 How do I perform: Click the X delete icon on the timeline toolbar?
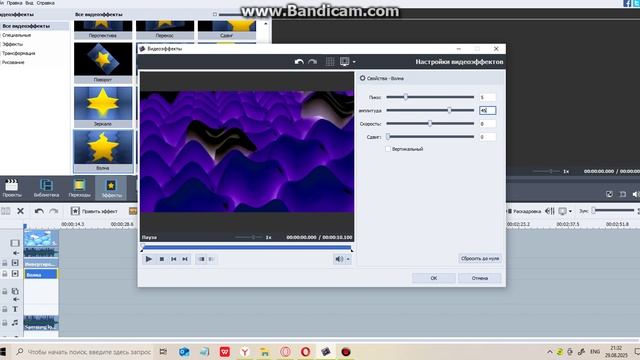pos(20,211)
